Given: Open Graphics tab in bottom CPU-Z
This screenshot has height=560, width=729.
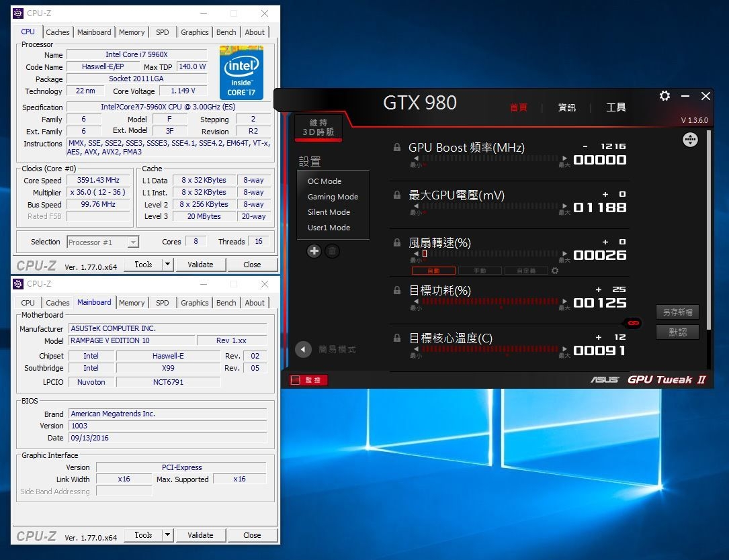Looking at the screenshot, I should (x=194, y=303).
